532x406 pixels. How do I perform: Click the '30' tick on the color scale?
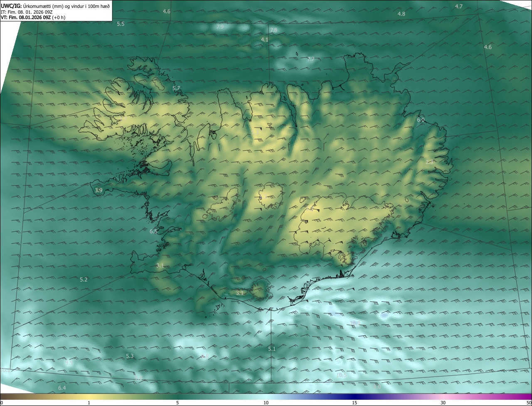coord(443,403)
